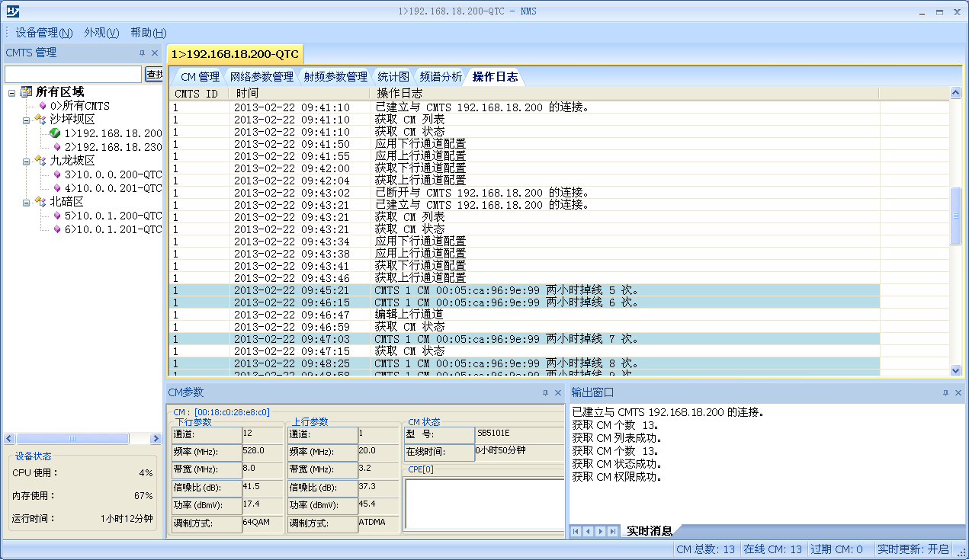
Task: Jump to last output tab arrow
Action: click(x=611, y=531)
